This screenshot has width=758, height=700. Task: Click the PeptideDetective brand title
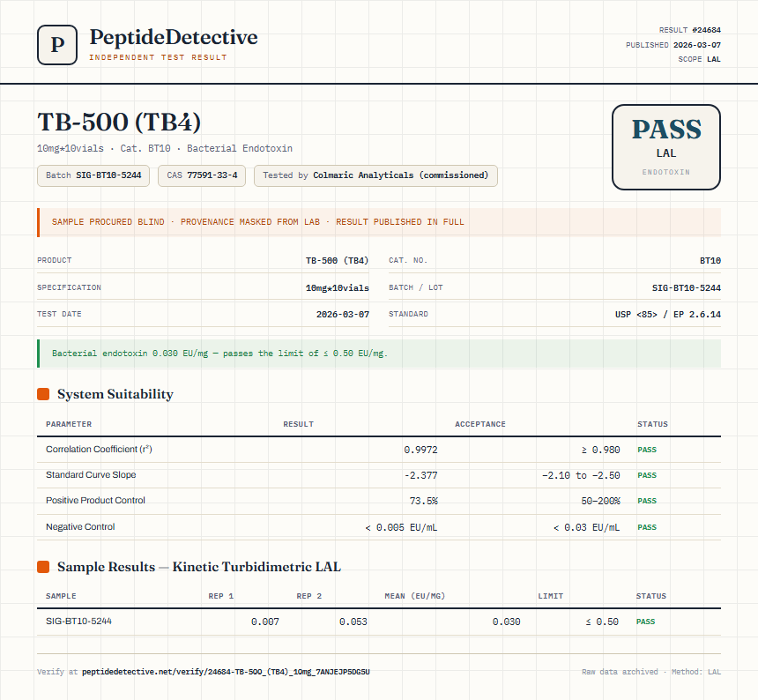pos(174,37)
